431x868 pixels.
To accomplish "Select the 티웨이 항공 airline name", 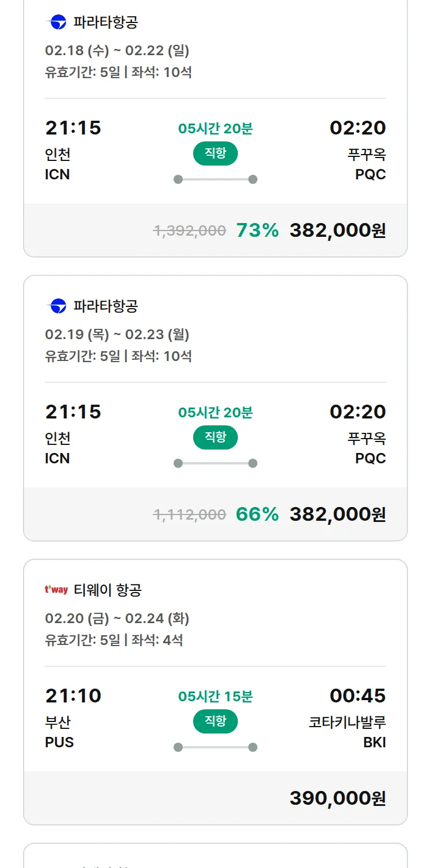I will point(107,590).
